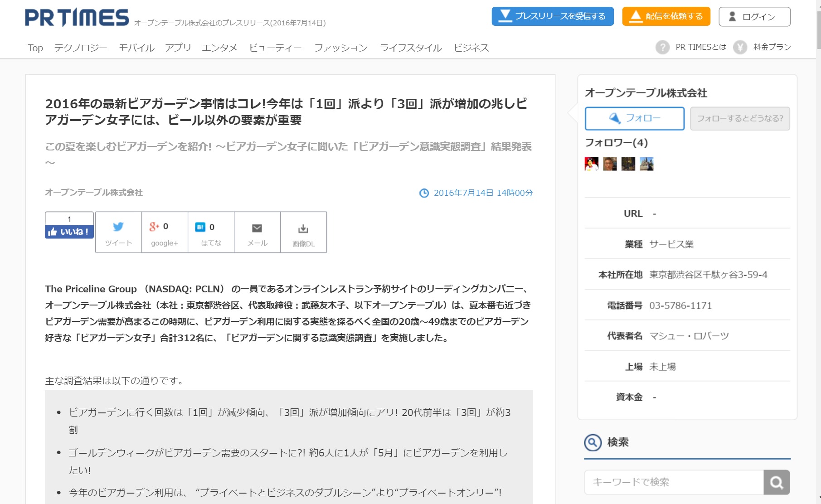Download images with 画像DL icon
The width and height of the screenshot is (821, 504).
303,229
